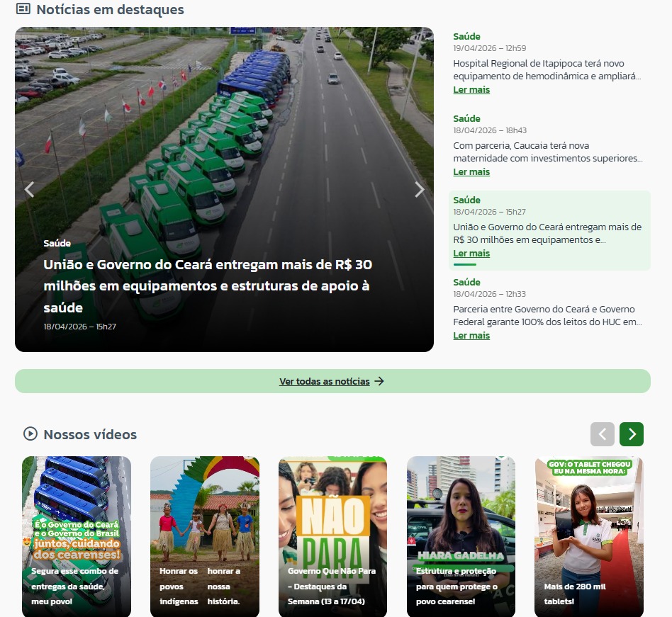Click the play icon beside Nossos vídeos
This screenshot has width=672, height=617.
[x=30, y=434]
